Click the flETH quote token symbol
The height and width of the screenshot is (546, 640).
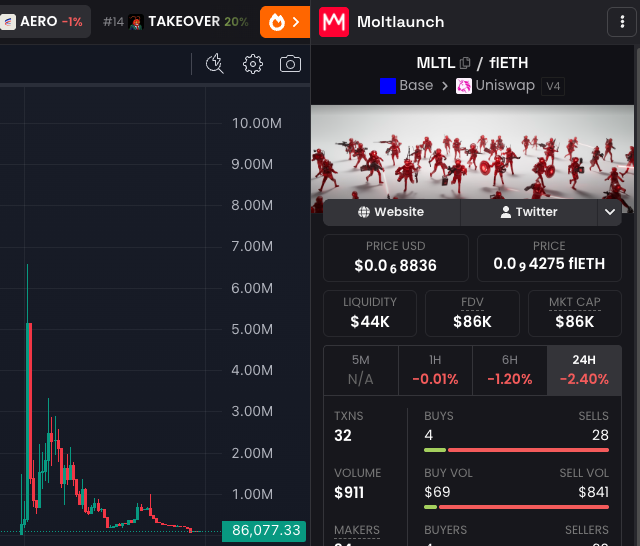[x=509, y=63]
